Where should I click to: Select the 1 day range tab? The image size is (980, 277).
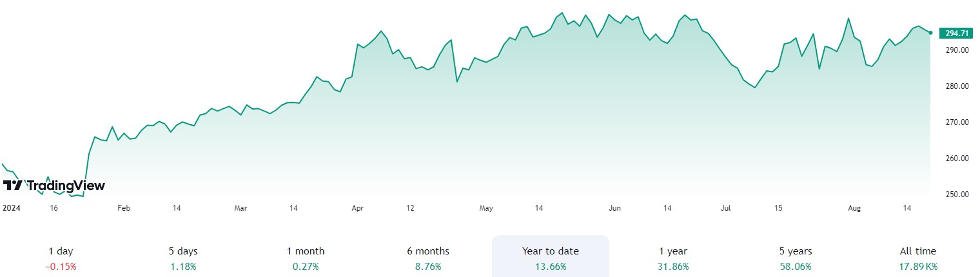point(61,258)
